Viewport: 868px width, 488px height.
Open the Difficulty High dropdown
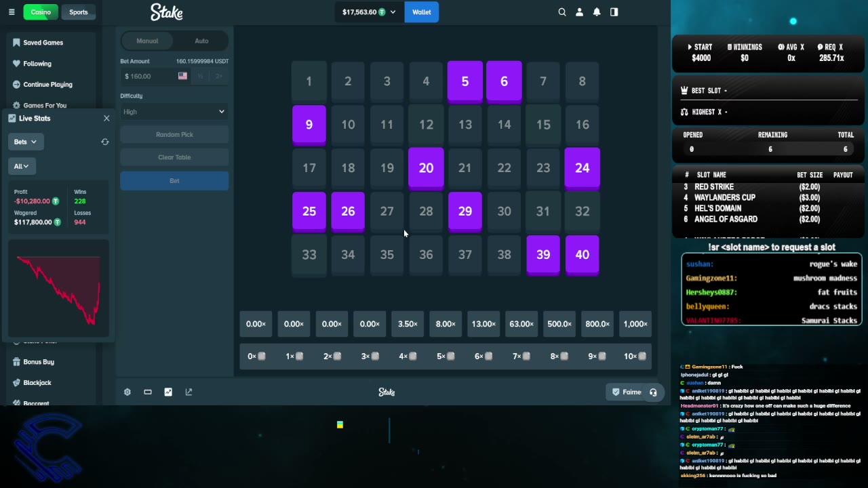(174, 112)
